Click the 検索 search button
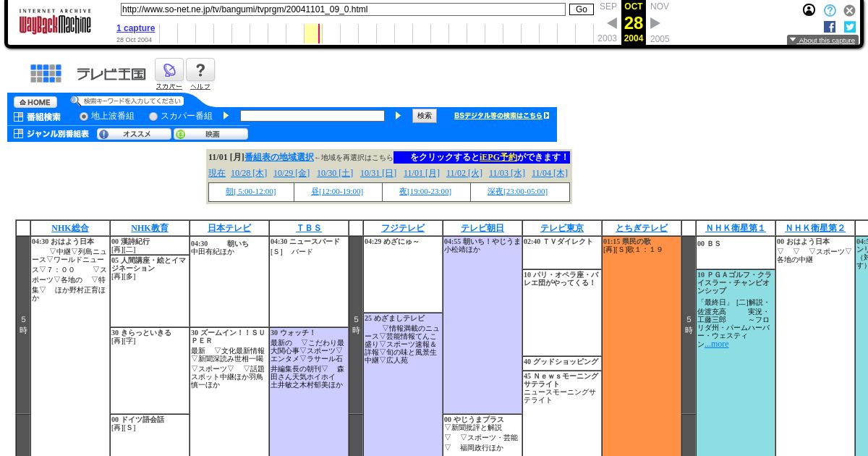The height and width of the screenshot is (456, 868). tap(425, 116)
